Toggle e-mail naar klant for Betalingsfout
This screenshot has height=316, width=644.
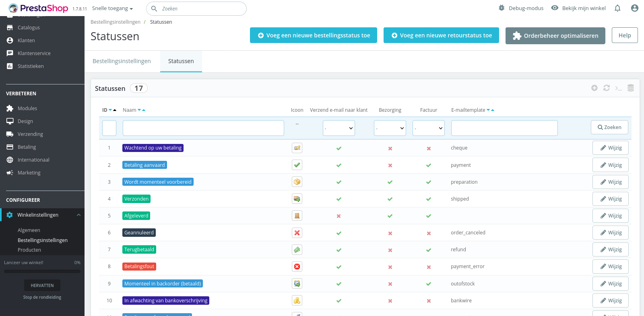pos(339,267)
